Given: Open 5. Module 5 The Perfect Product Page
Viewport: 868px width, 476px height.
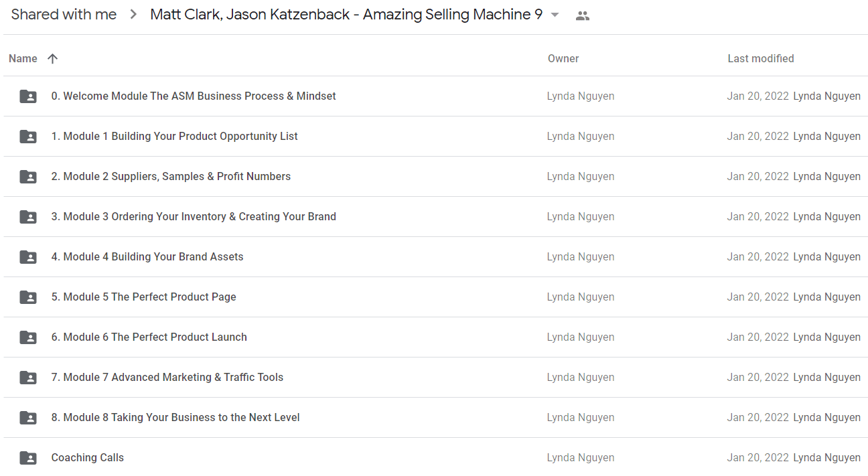Looking at the screenshot, I should point(144,297).
